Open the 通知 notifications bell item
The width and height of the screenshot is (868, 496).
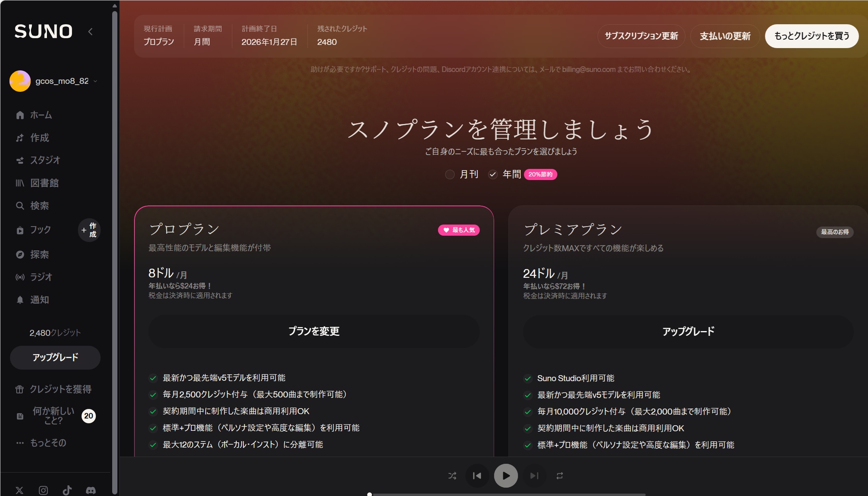click(x=39, y=300)
